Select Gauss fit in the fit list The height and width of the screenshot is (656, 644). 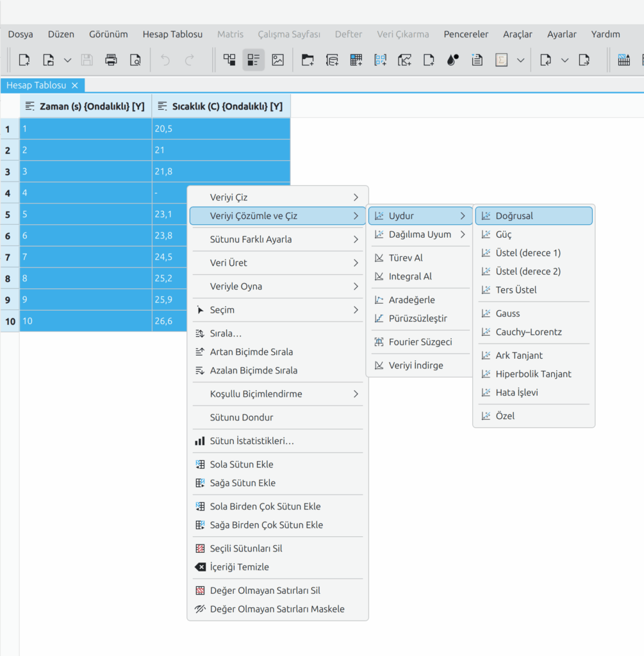click(x=534, y=313)
